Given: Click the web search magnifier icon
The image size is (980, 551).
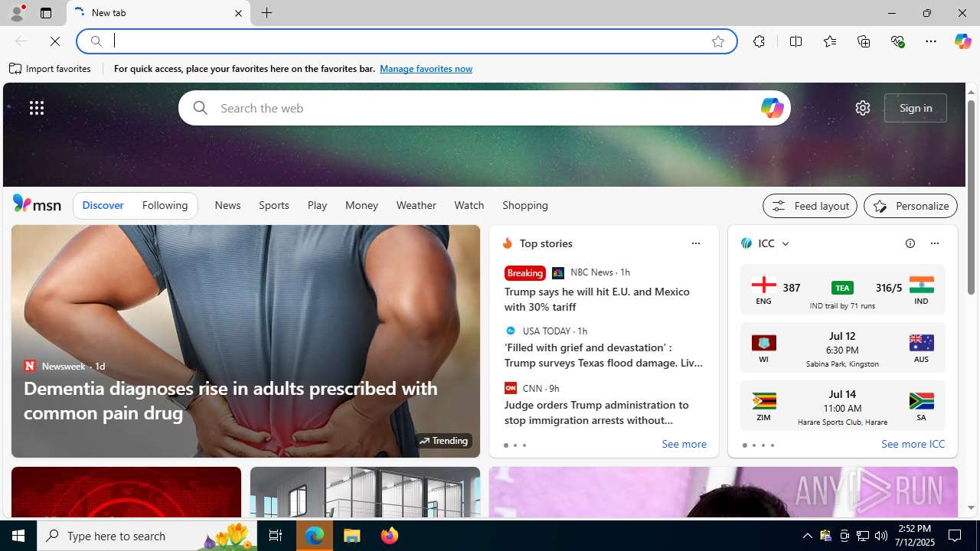Looking at the screenshot, I should pyautogui.click(x=200, y=108).
